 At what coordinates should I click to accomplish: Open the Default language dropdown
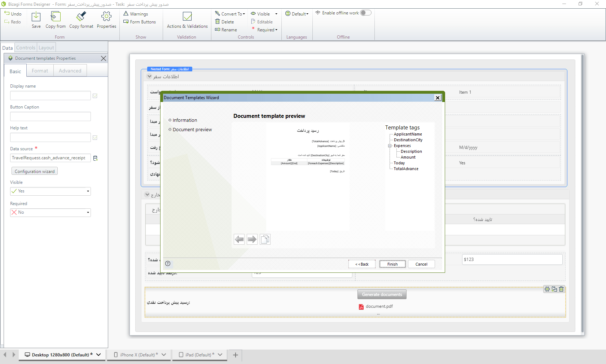point(297,14)
